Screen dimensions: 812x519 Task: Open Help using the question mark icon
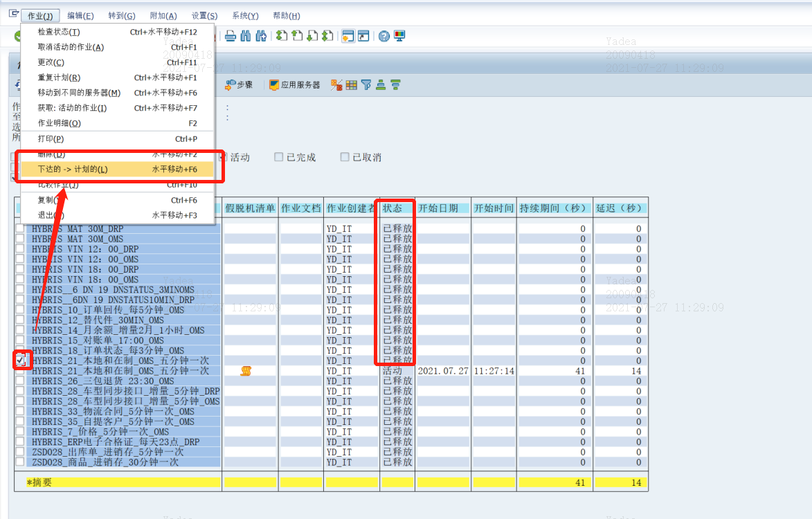tap(384, 36)
